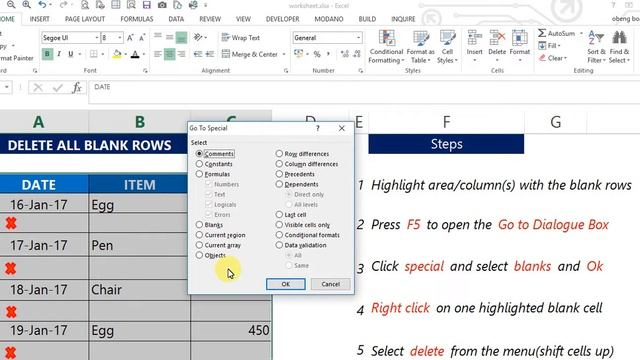Apply the Fill Color bucket
The width and height of the screenshot is (640, 360).
(117, 54)
